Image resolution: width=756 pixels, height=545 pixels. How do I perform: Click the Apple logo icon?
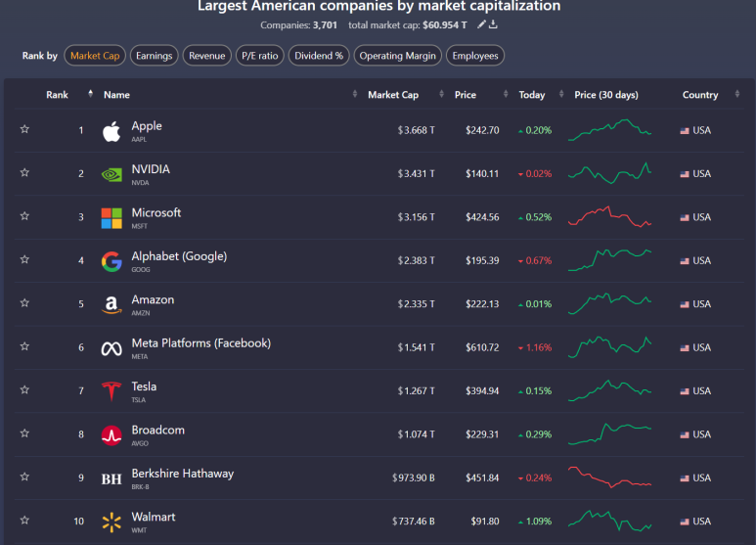(x=111, y=131)
